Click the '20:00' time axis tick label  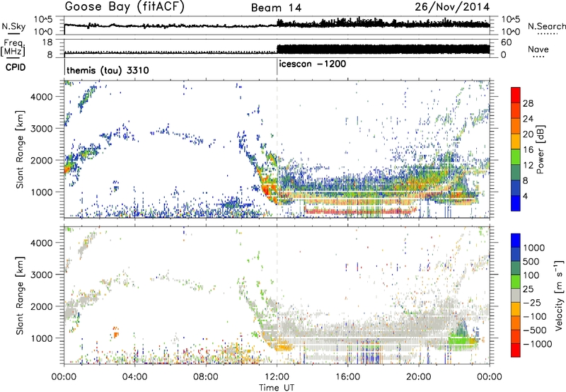point(419,377)
